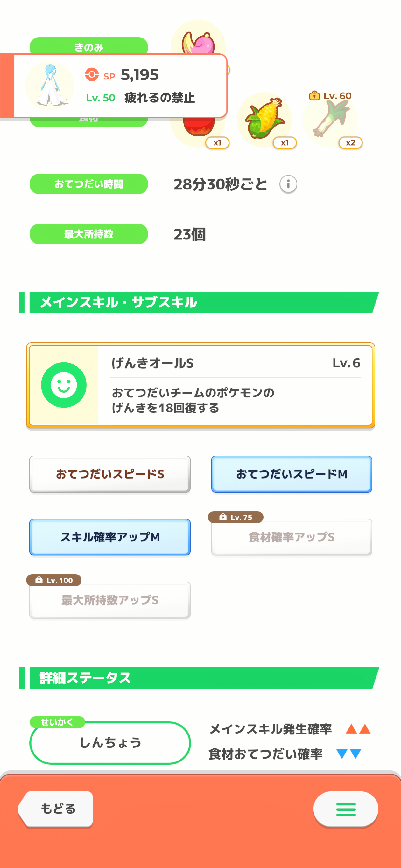Tap locked 最大所持数アップS sub skill
The height and width of the screenshot is (868, 401).
point(110,600)
